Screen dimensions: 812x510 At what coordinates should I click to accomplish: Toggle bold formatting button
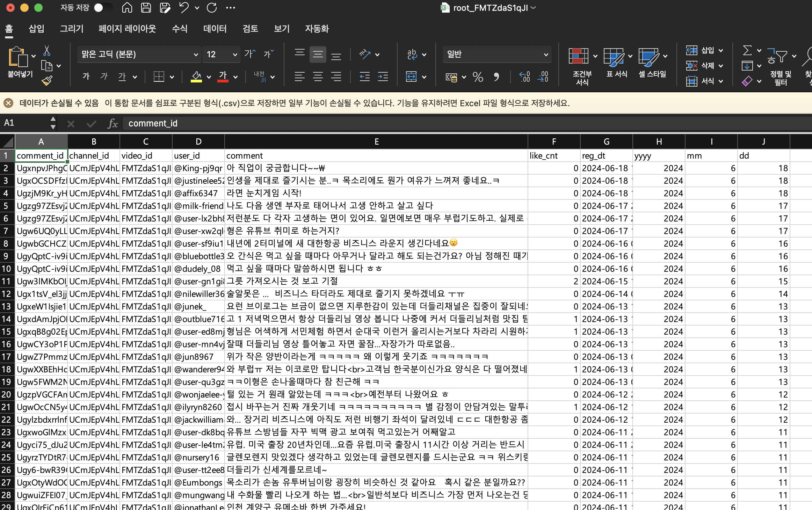(x=86, y=77)
